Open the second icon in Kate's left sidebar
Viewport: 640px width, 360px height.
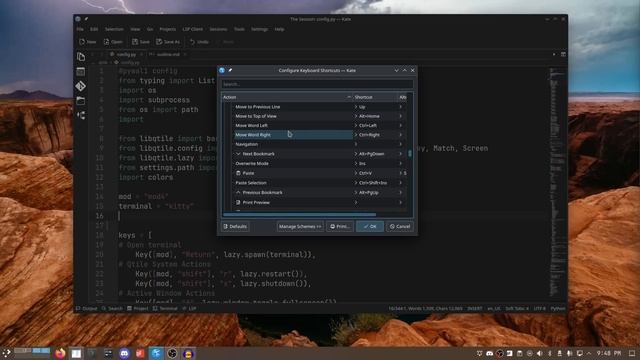[x=81, y=71]
